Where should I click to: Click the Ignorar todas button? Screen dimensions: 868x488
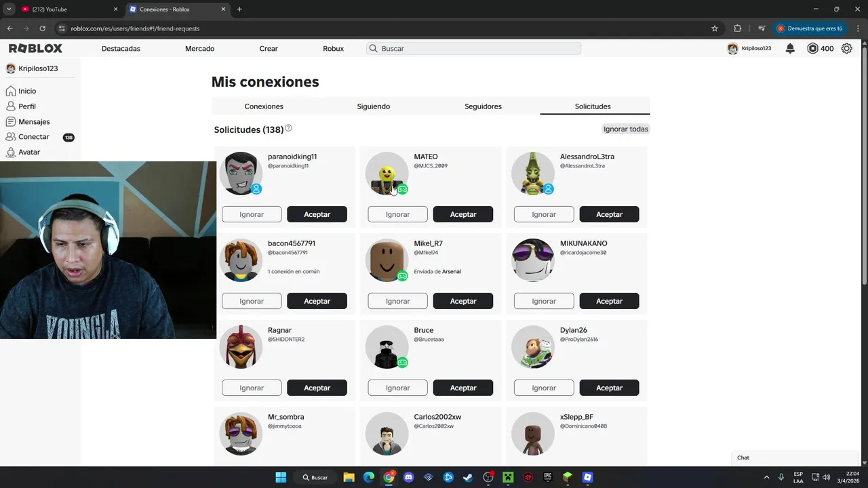626,129
